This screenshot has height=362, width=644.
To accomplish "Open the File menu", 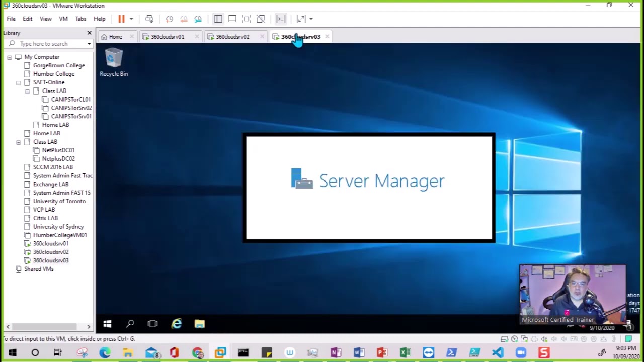I will click(11, 19).
